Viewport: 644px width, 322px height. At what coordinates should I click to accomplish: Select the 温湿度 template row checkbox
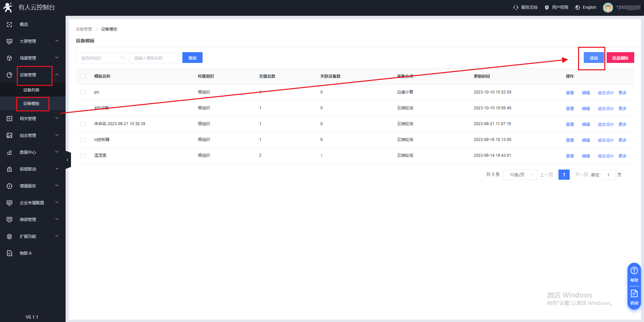[x=83, y=155]
